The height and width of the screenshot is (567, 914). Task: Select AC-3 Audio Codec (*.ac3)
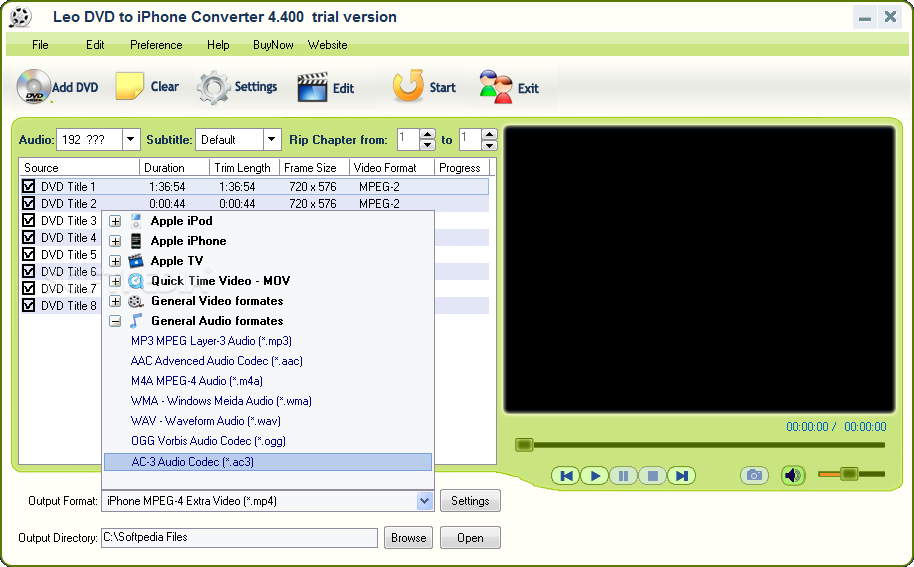click(268, 462)
